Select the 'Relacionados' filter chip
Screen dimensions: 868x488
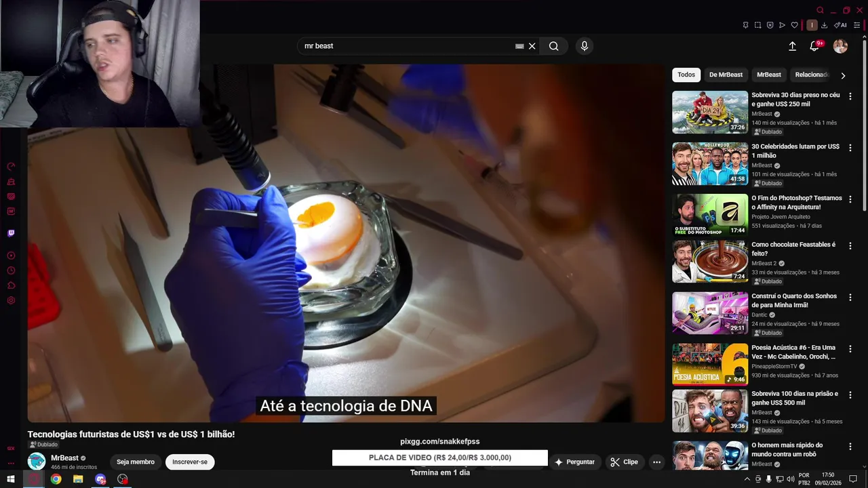[x=811, y=75]
